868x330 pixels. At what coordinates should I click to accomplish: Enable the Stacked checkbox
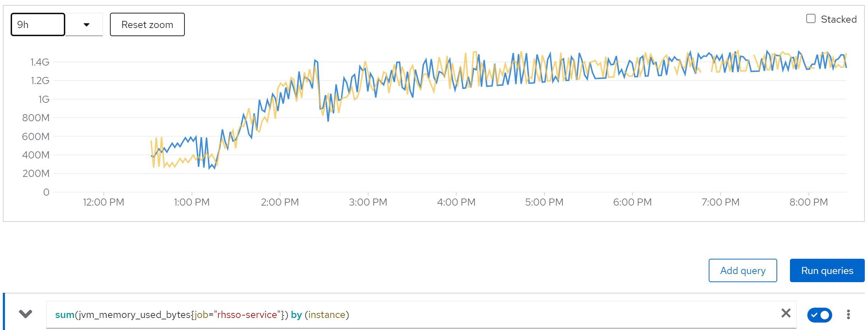click(x=811, y=19)
